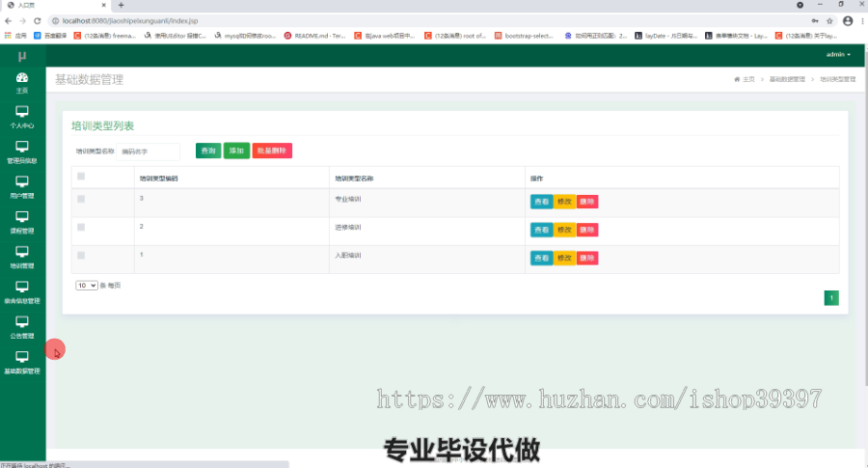Screen dimensions: 868x468
Task: Click 删除 for the 进修培训 row
Action: [586, 230]
